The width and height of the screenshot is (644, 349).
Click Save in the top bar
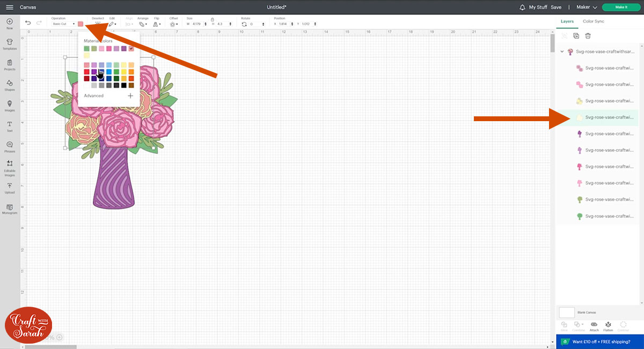(556, 7)
